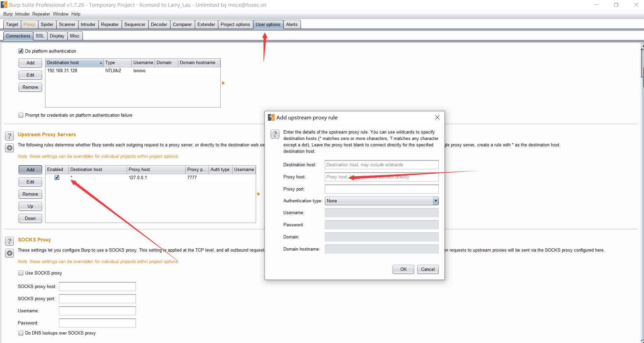Move upstream proxy rule Up
The width and height of the screenshot is (644, 343).
pyautogui.click(x=30, y=206)
